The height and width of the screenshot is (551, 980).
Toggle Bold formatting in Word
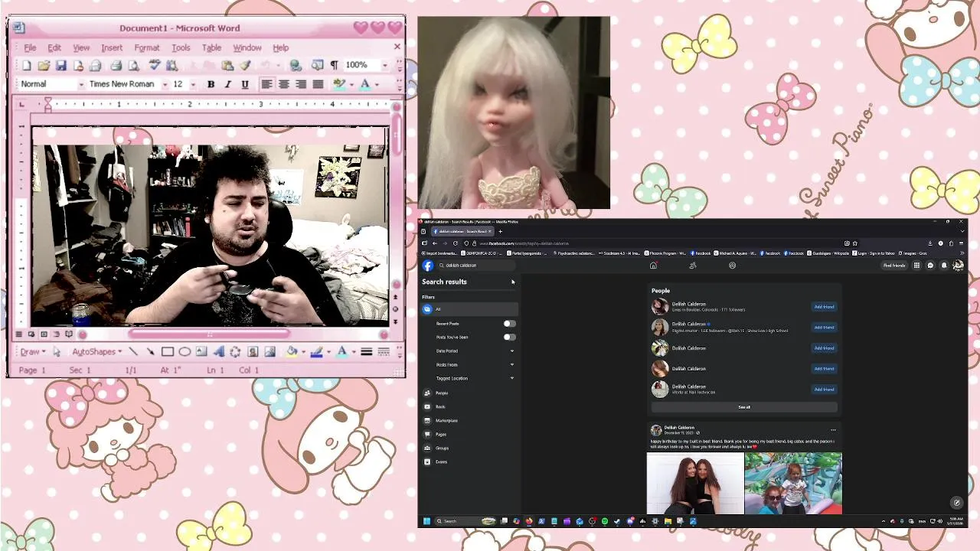click(211, 84)
